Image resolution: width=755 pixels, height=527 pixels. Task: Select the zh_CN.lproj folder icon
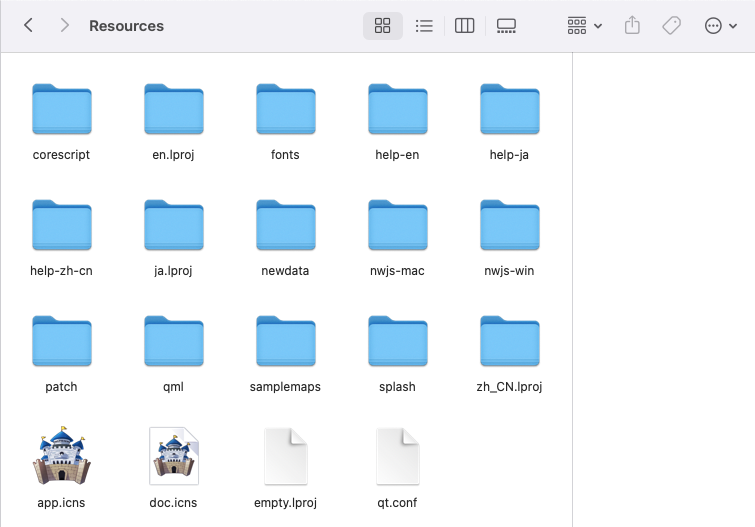click(x=510, y=341)
